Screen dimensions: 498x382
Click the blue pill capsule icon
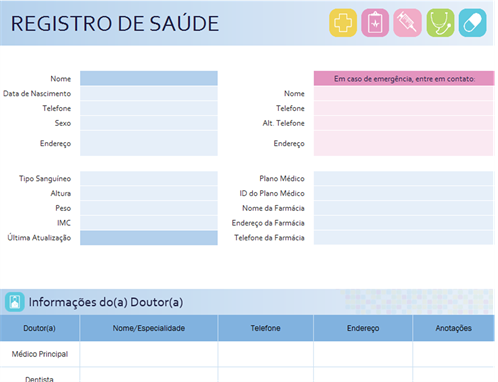(472, 23)
